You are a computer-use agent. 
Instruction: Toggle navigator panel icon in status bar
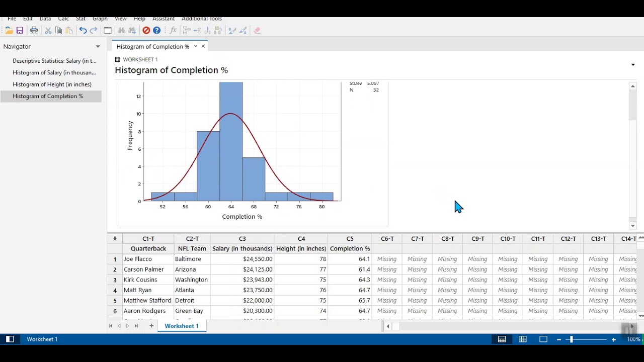pos(10,339)
